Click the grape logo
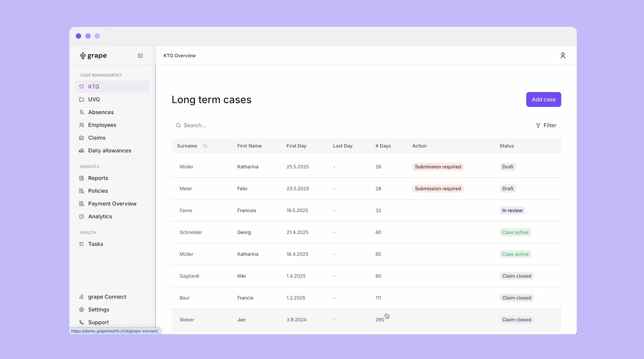This screenshot has height=359, width=644. (93, 55)
